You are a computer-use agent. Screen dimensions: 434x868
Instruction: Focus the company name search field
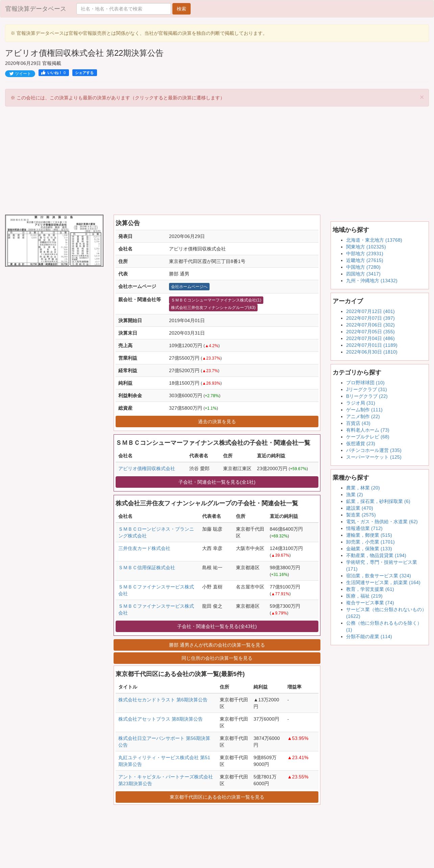tap(124, 9)
